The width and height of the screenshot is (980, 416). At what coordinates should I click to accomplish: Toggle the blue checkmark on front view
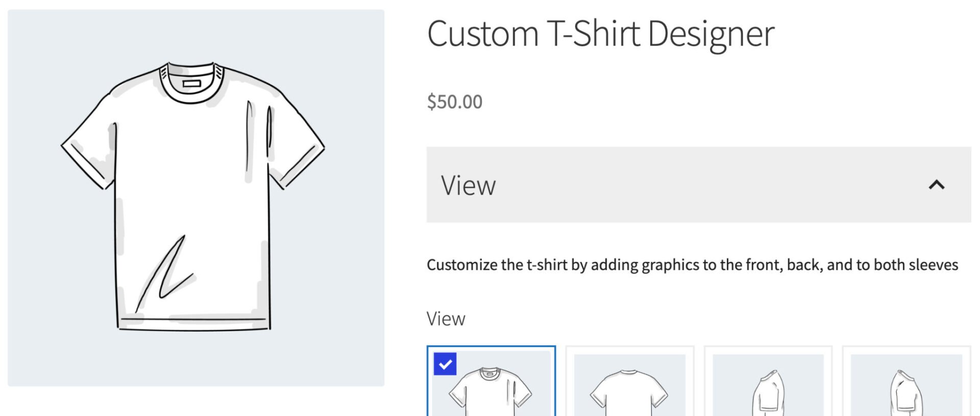pos(445,364)
